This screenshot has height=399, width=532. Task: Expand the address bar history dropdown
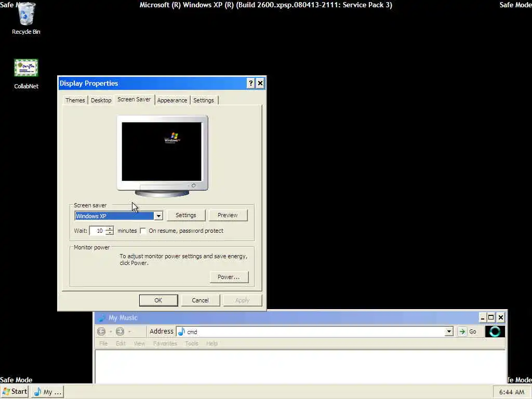coord(449,331)
